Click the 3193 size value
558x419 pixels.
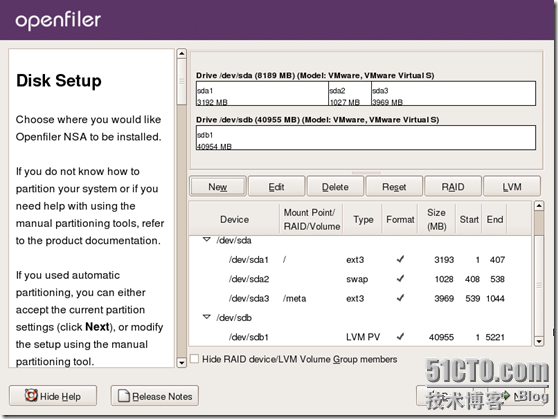[x=444, y=260]
